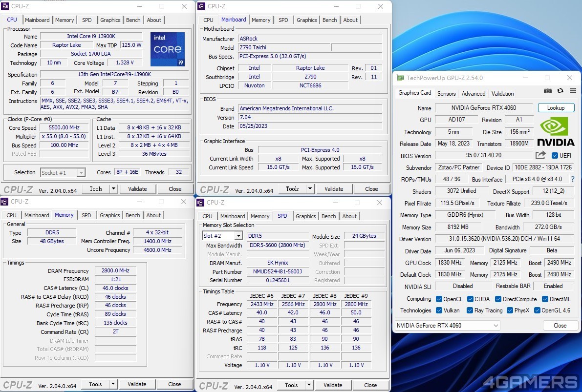This screenshot has width=582, height=392.
Task: Open the GPU-Z hamburger menu icon
Action: pyautogui.click(x=573, y=91)
